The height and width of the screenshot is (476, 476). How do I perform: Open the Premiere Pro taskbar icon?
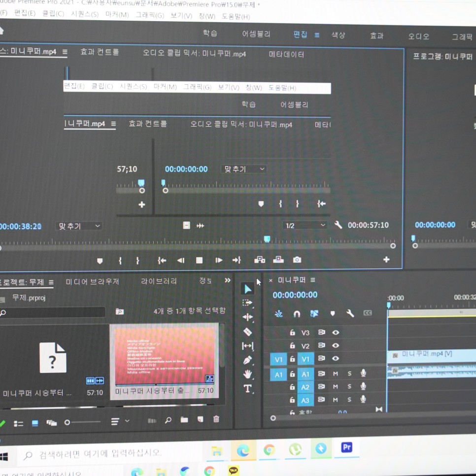pos(347,447)
